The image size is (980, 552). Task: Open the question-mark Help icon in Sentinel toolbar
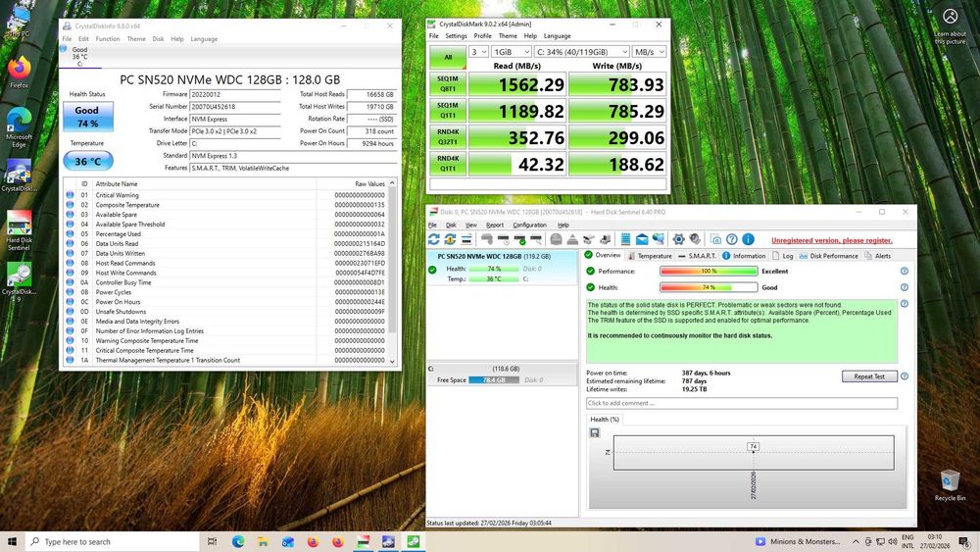pos(732,239)
